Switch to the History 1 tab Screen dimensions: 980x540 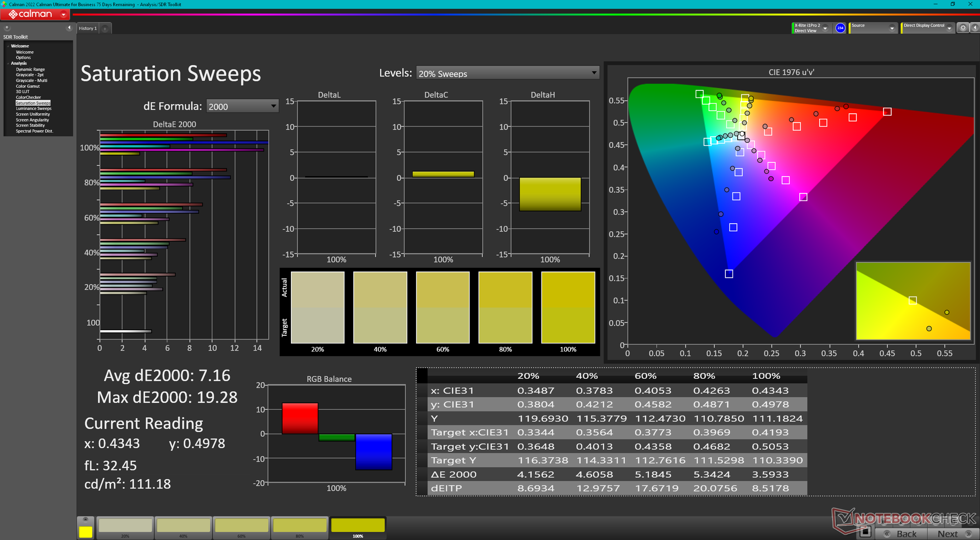(88, 29)
